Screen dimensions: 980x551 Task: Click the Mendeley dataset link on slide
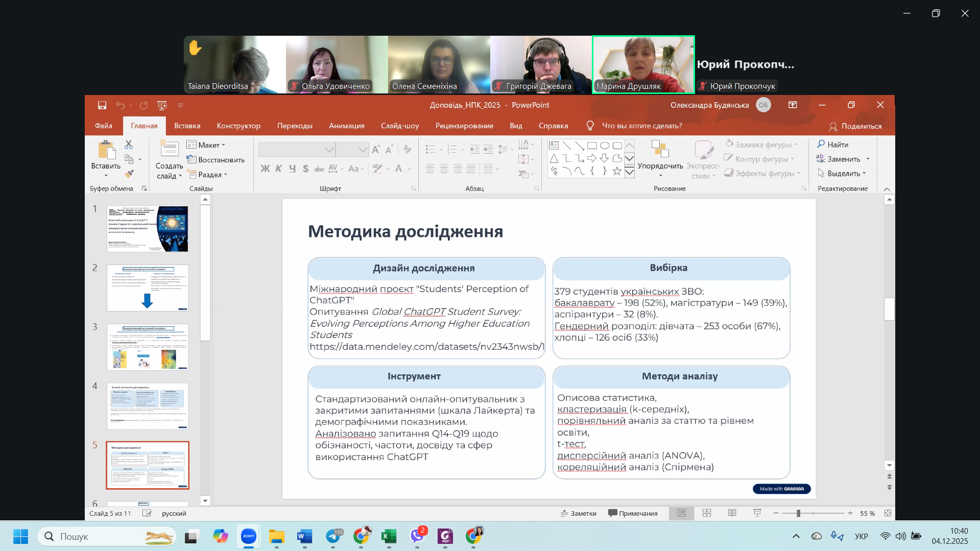[x=426, y=347]
